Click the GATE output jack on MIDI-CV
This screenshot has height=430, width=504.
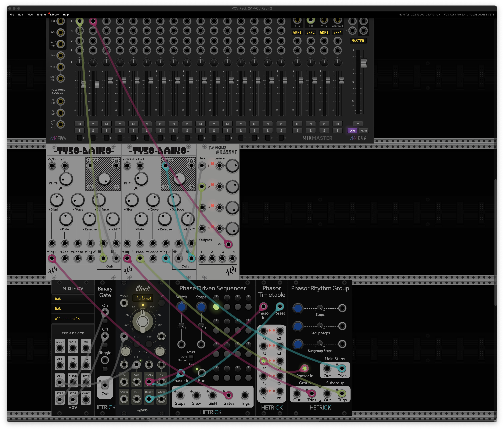point(73,348)
